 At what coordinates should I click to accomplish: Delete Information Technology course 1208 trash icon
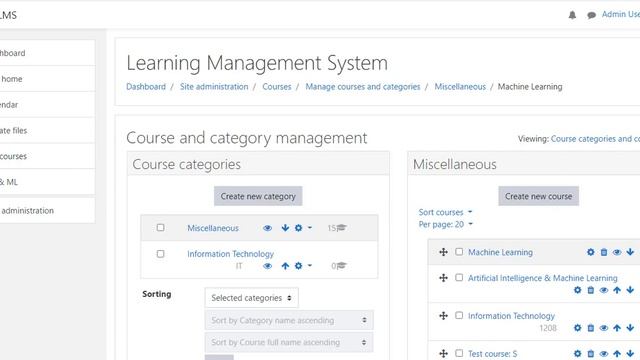point(591,328)
